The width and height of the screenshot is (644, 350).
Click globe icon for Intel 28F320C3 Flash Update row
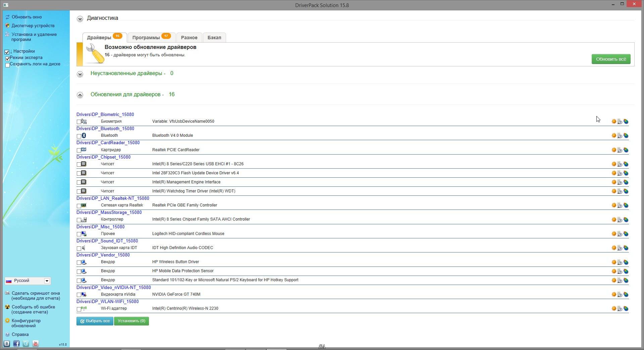click(626, 173)
